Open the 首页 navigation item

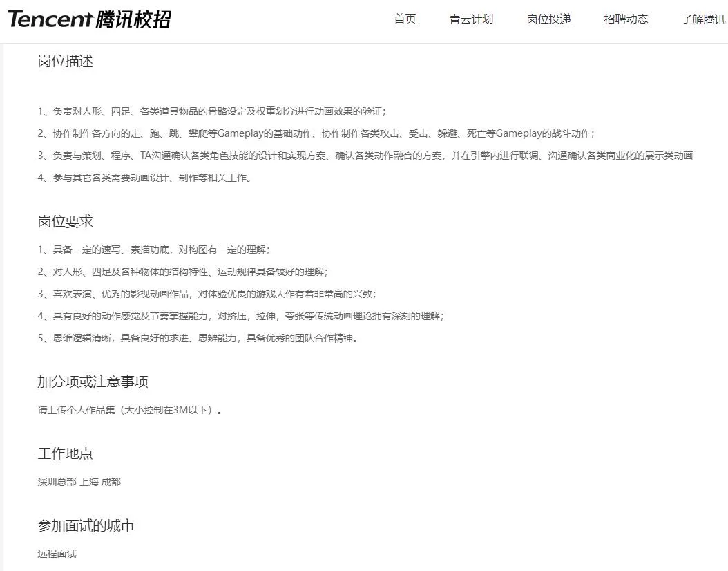[405, 19]
